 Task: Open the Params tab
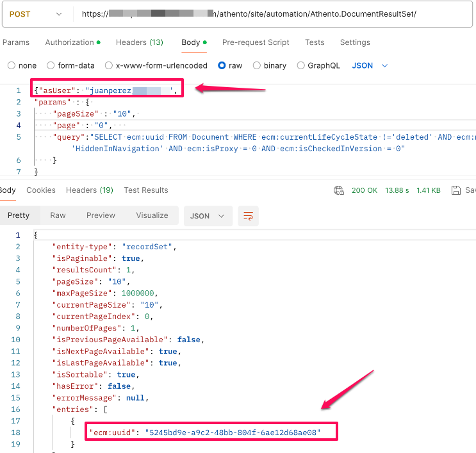click(x=16, y=42)
